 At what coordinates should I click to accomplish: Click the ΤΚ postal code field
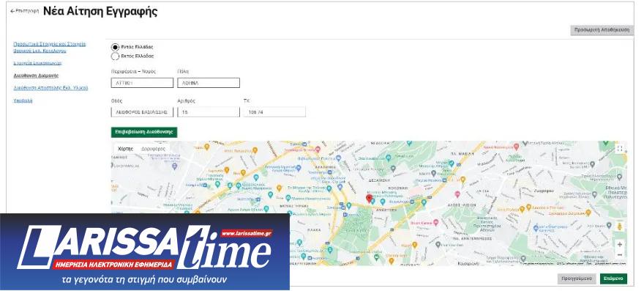pyautogui.click(x=274, y=112)
